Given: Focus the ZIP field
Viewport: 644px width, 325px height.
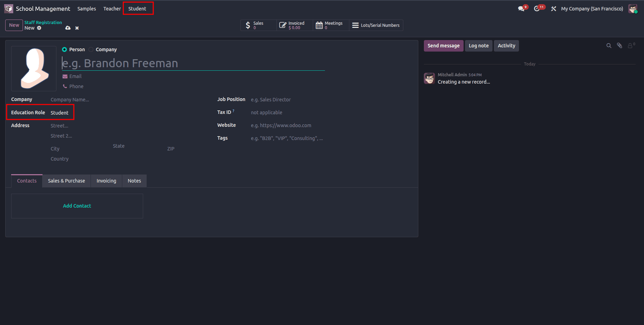Looking at the screenshot, I should [187, 149].
